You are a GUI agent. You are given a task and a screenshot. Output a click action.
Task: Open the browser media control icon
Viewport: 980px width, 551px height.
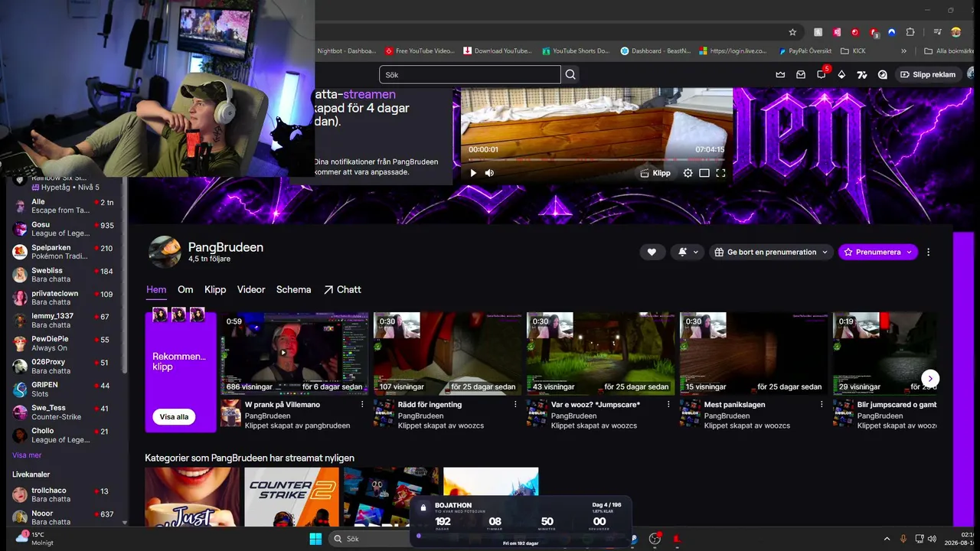937,32
